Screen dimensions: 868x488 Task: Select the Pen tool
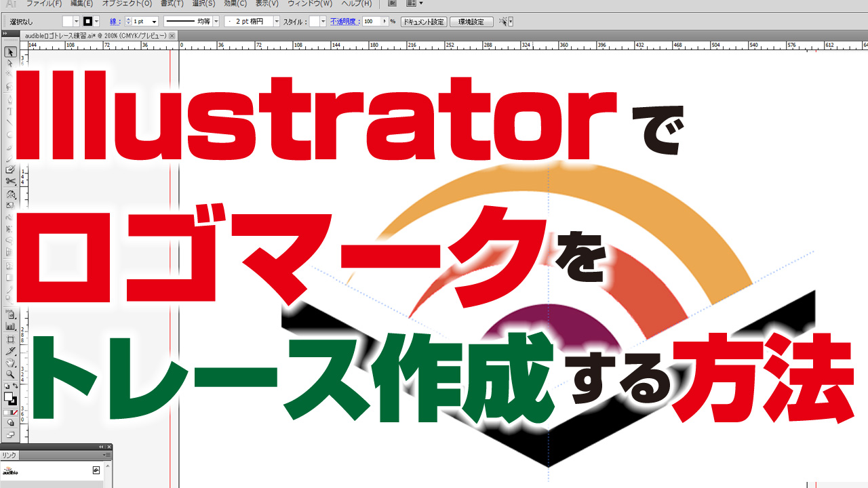pyautogui.click(x=10, y=99)
